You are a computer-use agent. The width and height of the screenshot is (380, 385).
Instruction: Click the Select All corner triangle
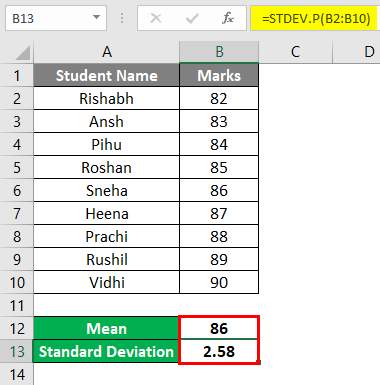tap(23, 53)
